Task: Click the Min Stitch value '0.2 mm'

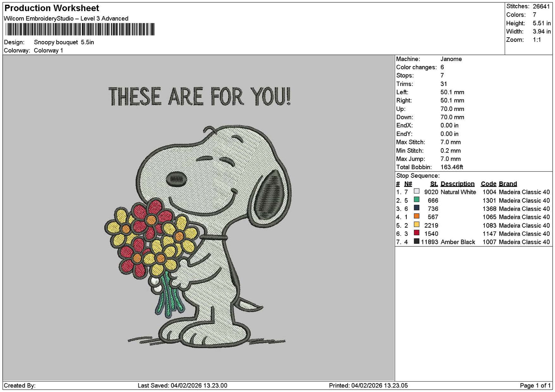Action: [451, 151]
